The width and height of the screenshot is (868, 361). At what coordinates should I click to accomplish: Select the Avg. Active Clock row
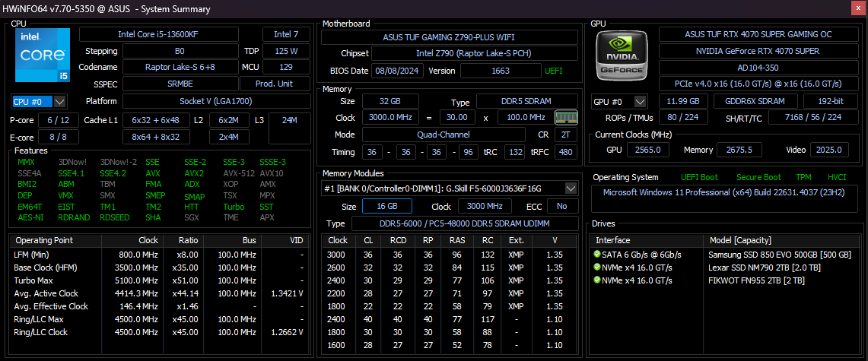point(161,293)
